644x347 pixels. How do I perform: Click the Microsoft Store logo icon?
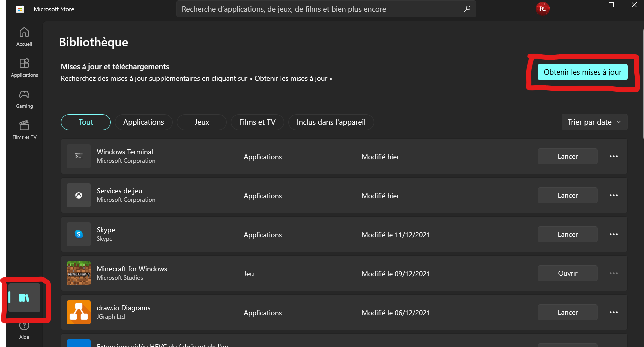20,9
